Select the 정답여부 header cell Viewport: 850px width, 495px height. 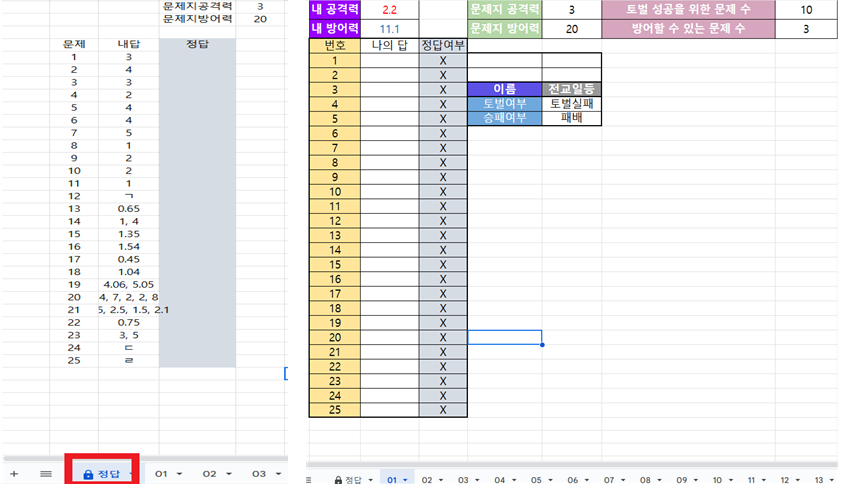coord(443,46)
